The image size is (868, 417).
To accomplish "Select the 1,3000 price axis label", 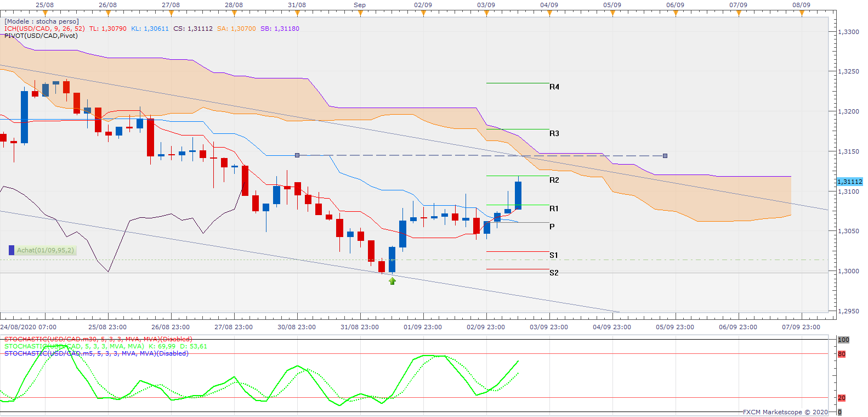I will pyautogui.click(x=849, y=271).
